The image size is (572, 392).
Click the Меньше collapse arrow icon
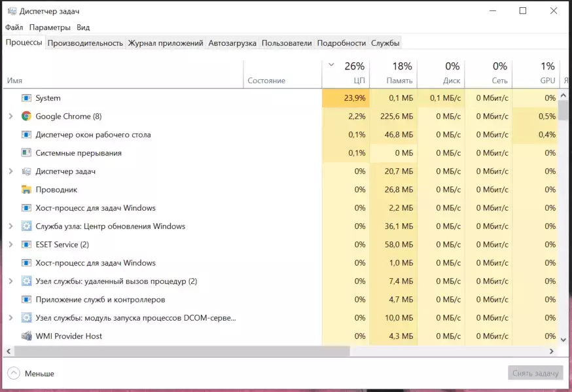pos(14,373)
